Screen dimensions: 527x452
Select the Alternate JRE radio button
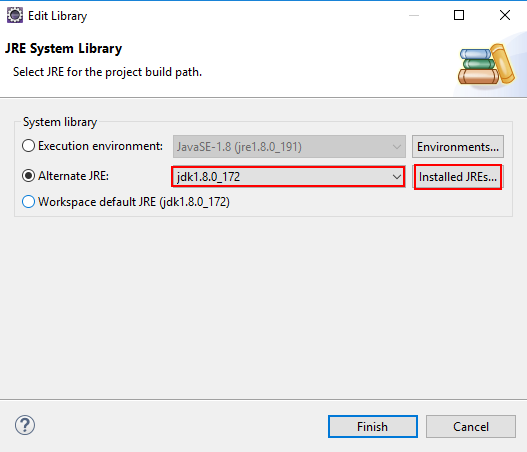(28, 176)
